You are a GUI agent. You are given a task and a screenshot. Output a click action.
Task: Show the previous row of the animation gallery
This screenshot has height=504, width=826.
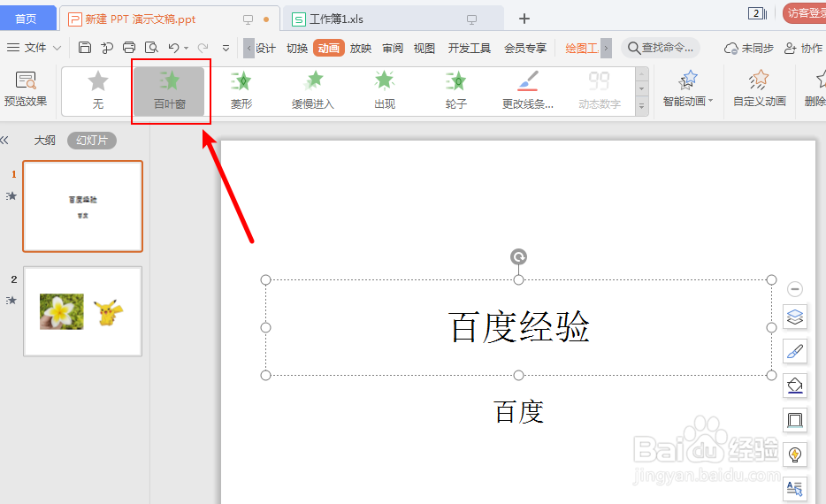[x=642, y=74]
